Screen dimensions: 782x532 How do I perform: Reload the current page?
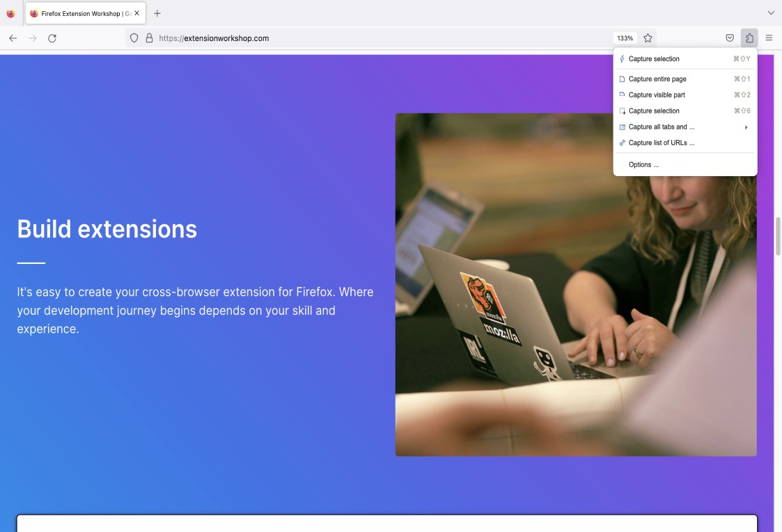point(52,38)
